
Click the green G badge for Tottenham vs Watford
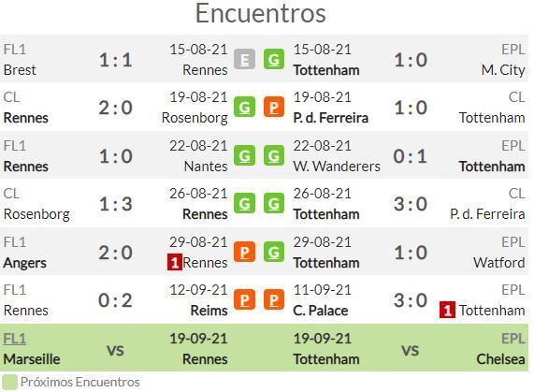[x=274, y=252]
